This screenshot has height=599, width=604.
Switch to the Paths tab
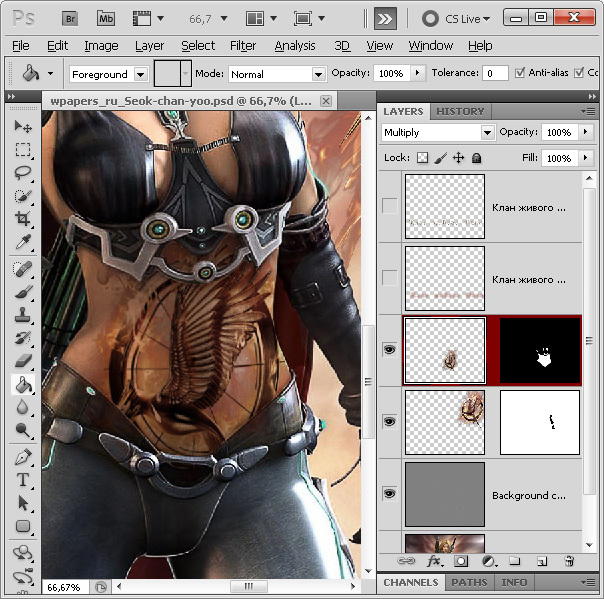(x=469, y=582)
